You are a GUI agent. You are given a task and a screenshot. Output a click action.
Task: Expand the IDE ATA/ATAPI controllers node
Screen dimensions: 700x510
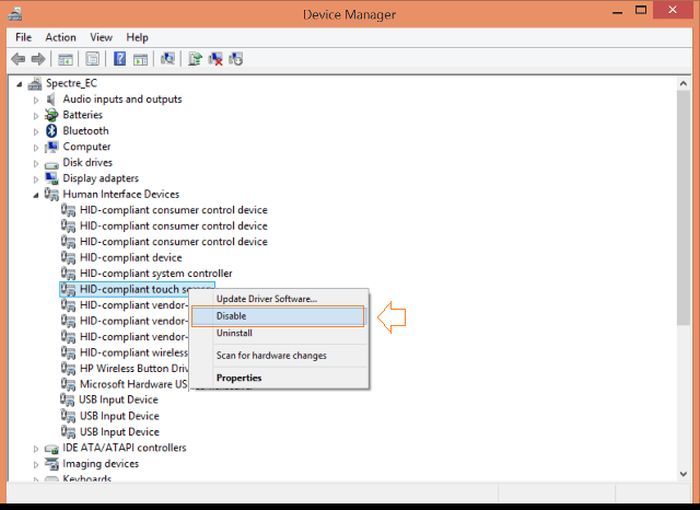pyautogui.click(x=37, y=448)
